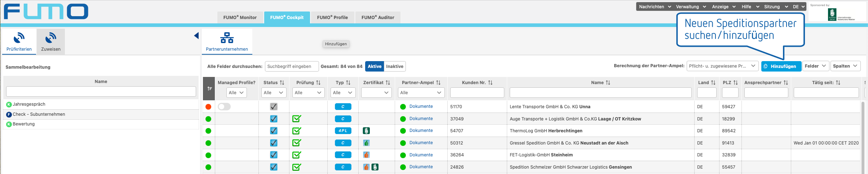Click the Schunck Group sponsor logo
This screenshot has width=868, height=174.
[832, 15]
